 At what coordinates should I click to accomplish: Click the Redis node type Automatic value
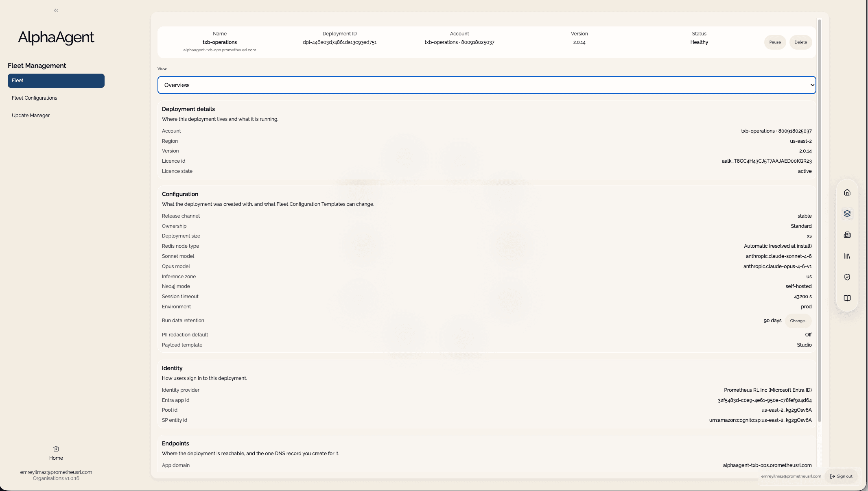coord(778,246)
